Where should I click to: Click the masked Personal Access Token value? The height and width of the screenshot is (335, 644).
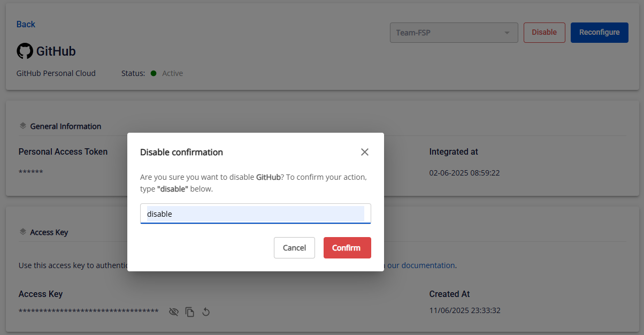(x=30, y=172)
